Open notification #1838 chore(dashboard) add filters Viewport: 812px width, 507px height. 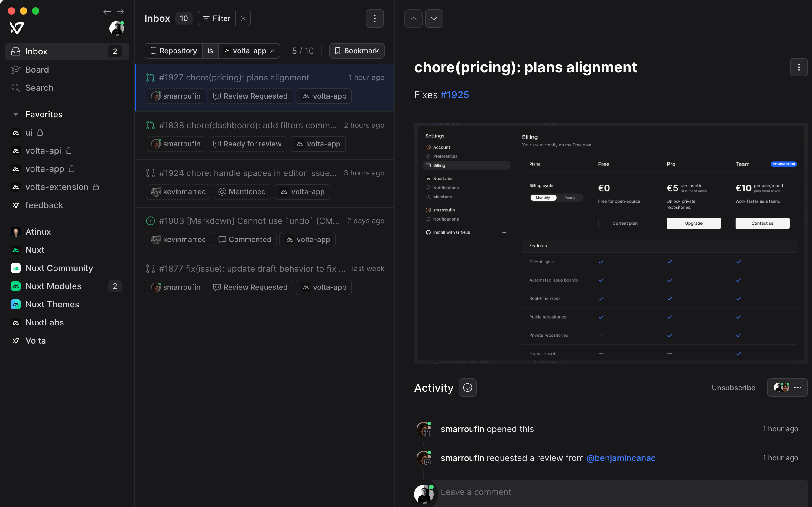[x=265, y=136]
